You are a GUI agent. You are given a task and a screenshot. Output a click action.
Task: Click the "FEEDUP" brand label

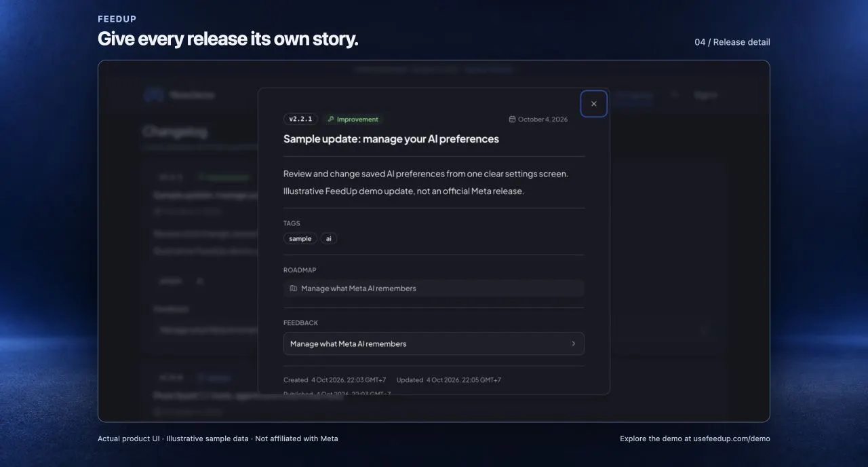point(117,19)
